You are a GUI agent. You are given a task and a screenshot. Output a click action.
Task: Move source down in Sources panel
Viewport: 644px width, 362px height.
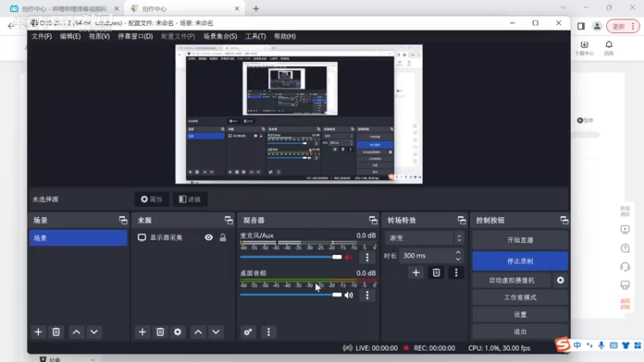coord(216,331)
